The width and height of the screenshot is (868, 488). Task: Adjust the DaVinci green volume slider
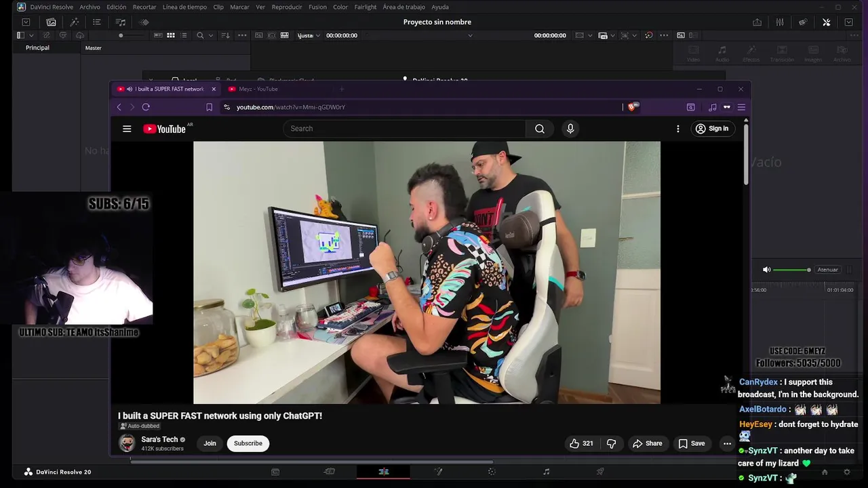click(x=791, y=270)
